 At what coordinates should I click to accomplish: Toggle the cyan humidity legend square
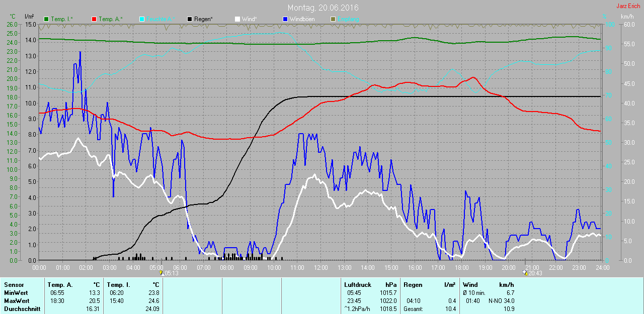(141, 19)
